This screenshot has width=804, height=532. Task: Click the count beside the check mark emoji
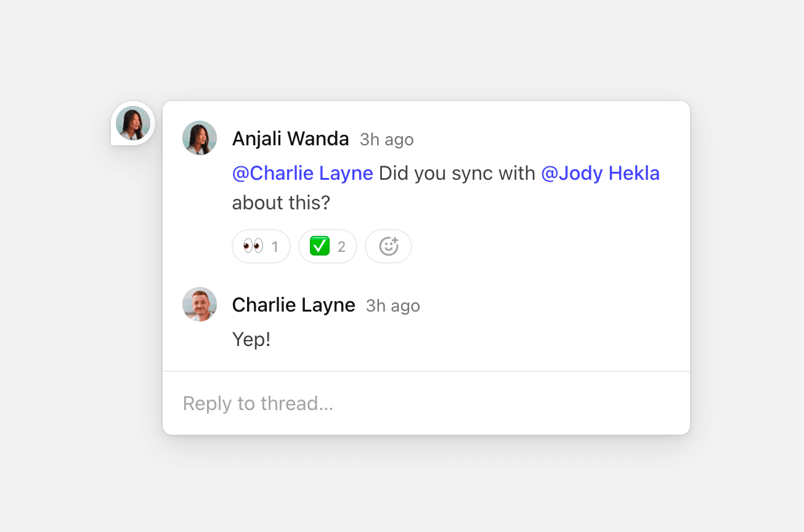(341, 247)
